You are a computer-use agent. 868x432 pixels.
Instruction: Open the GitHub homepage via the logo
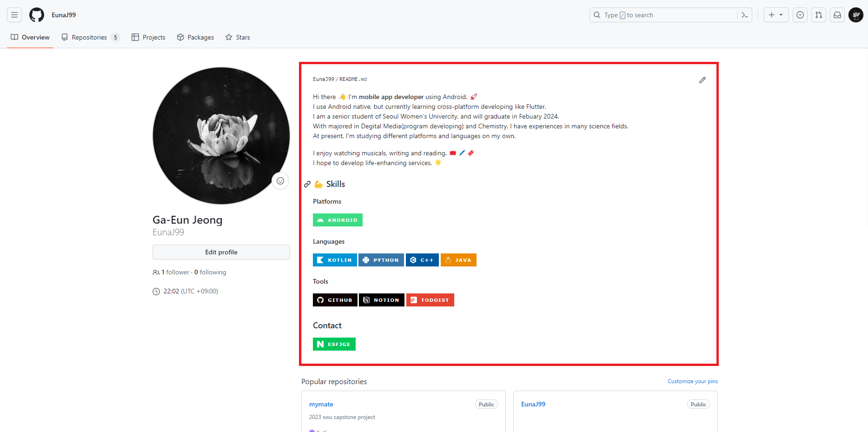(36, 14)
